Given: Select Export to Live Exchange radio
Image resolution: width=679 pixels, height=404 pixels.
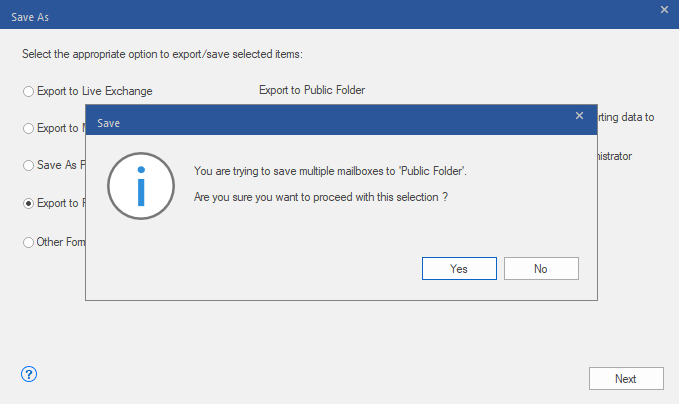Looking at the screenshot, I should [28, 91].
